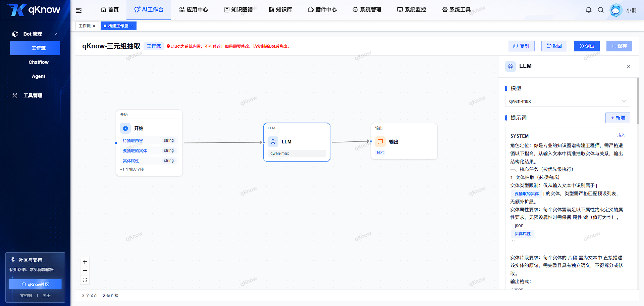The image size is (644, 306).
Task: Click the 要抽取的实体 variable tag in prompt
Action: [x=527, y=194]
